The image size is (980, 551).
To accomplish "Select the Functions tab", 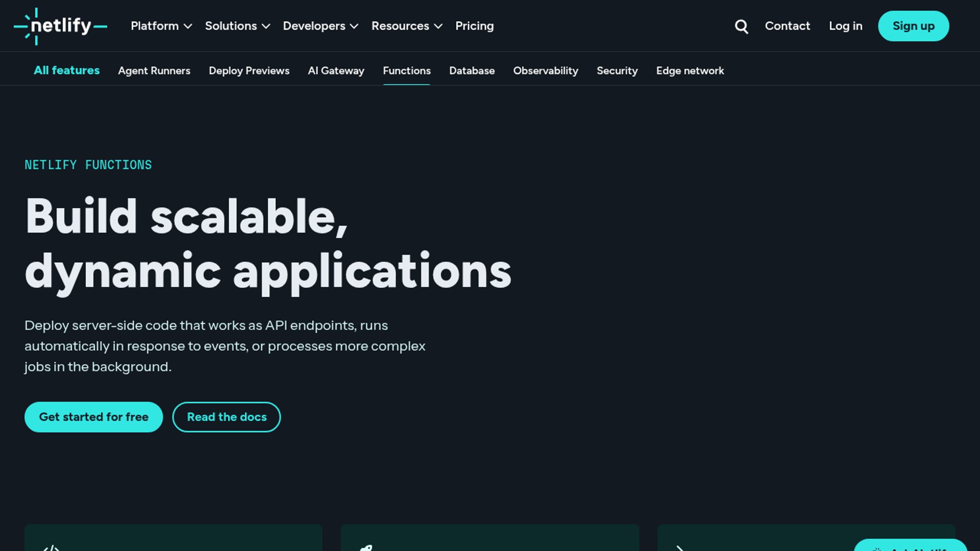I will pos(407,71).
